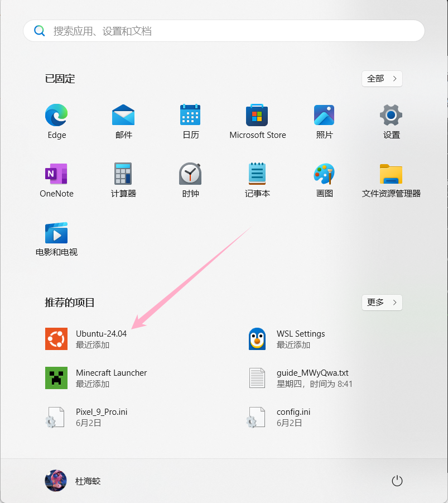Click the 推荐的项目 section heading

pos(70,303)
